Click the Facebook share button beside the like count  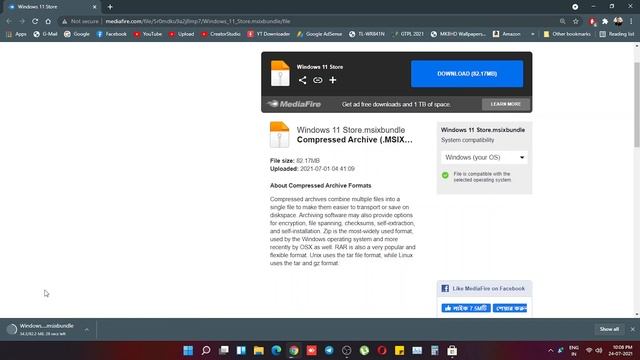pyautogui.click(x=510, y=308)
